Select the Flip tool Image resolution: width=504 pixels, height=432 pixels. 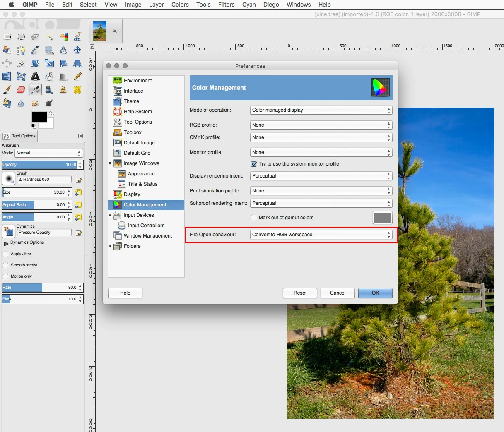pyautogui.click(x=7, y=77)
